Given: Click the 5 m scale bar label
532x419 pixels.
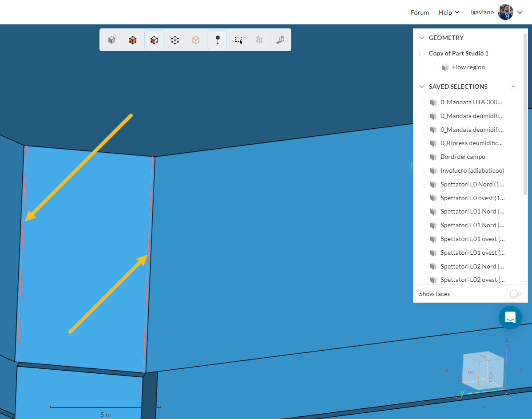Looking at the screenshot, I should pos(106,415).
